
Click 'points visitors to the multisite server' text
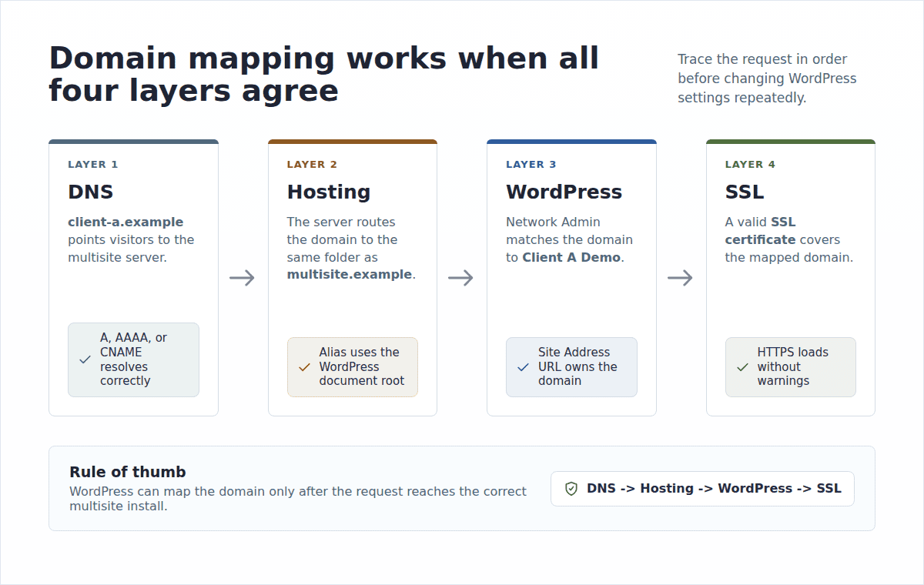131,249
